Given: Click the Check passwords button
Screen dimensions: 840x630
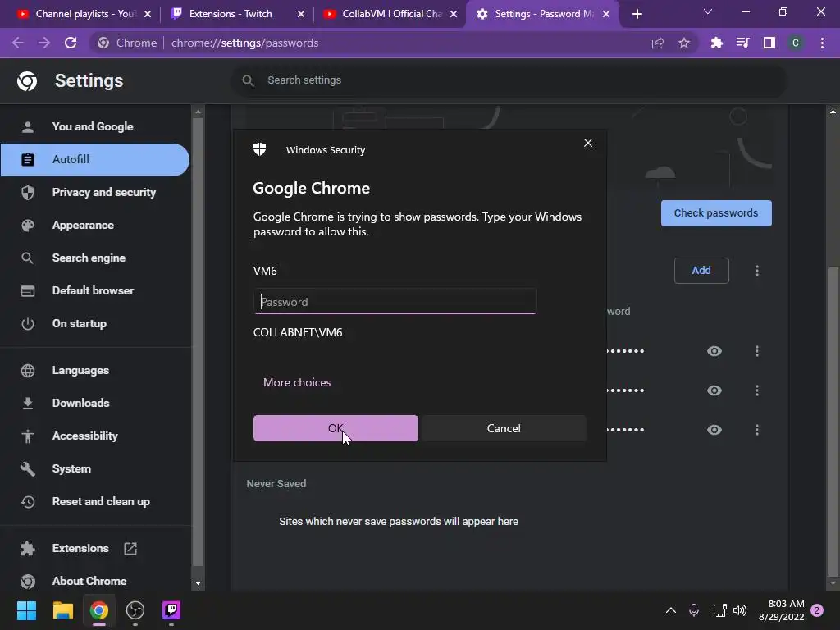Looking at the screenshot, I should tap(715, 213).
